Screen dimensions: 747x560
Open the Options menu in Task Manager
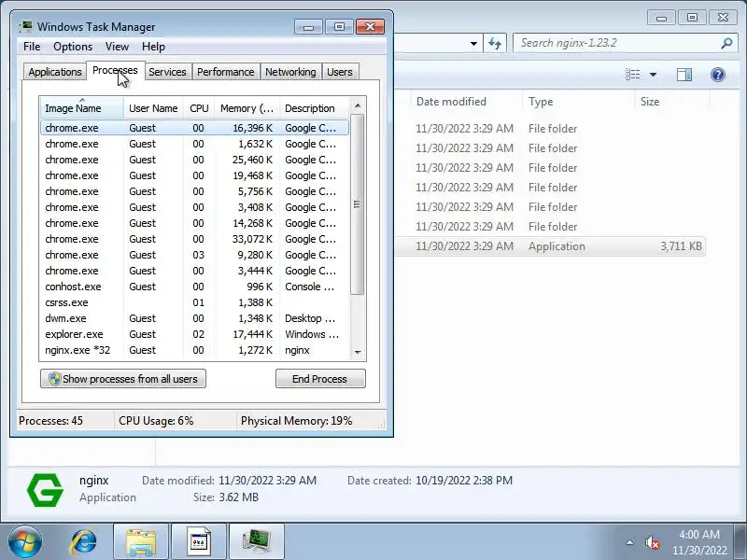point(73,47)
